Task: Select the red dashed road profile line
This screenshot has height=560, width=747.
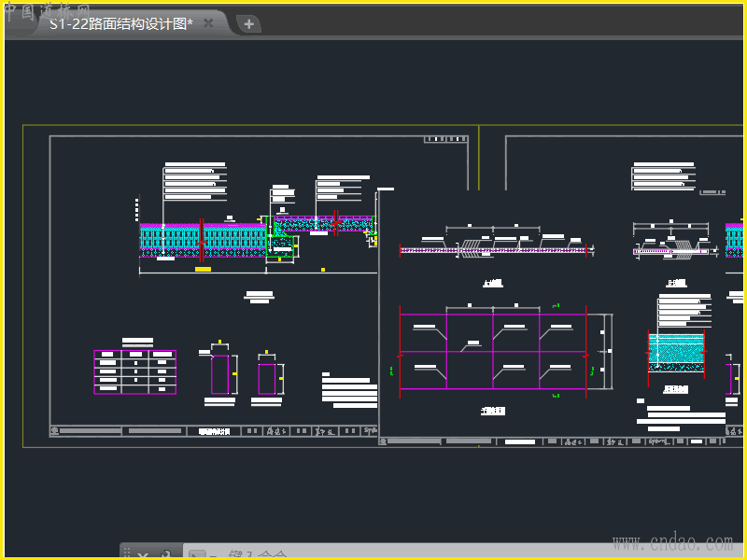Action: 495,250
